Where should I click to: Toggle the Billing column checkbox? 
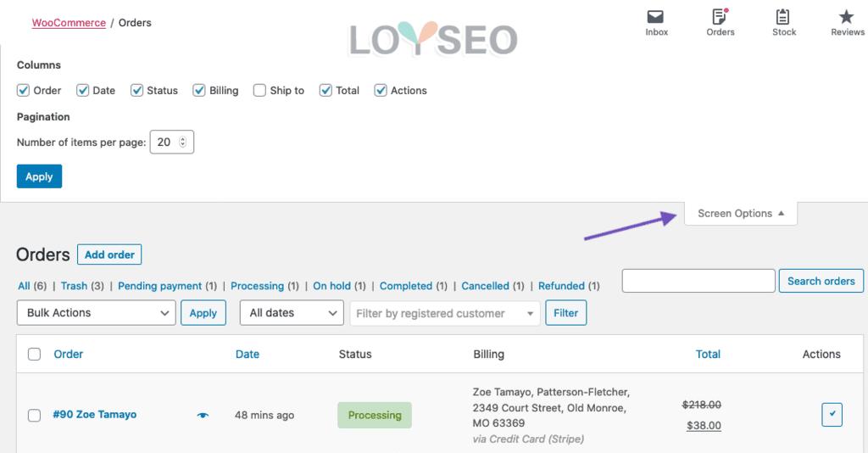click(x=199, y=91)
